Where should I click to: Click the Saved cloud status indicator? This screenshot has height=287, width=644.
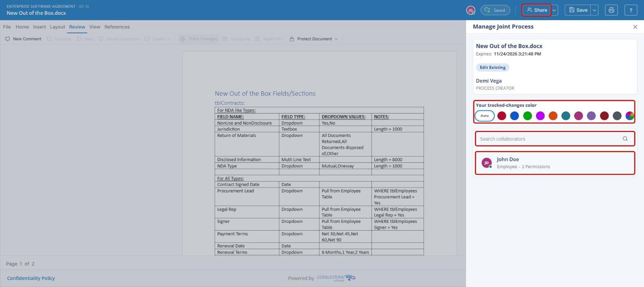(x=495, y=10)
